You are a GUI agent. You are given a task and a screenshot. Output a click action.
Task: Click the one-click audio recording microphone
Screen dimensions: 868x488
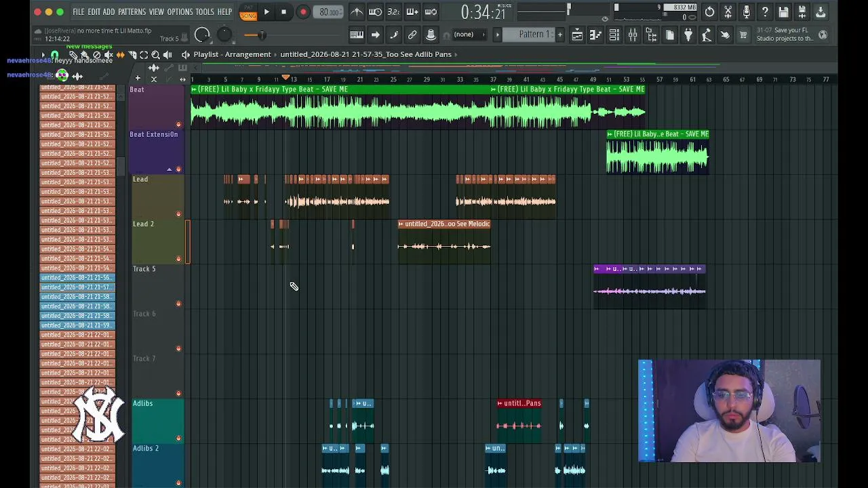tap(747, 12)
